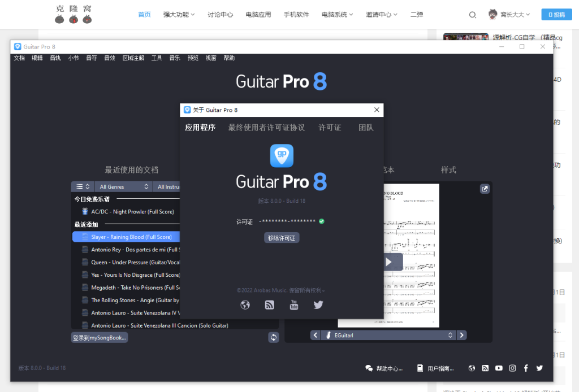
Task: Select the 应用程序 tab
Action: coord(200,128)
